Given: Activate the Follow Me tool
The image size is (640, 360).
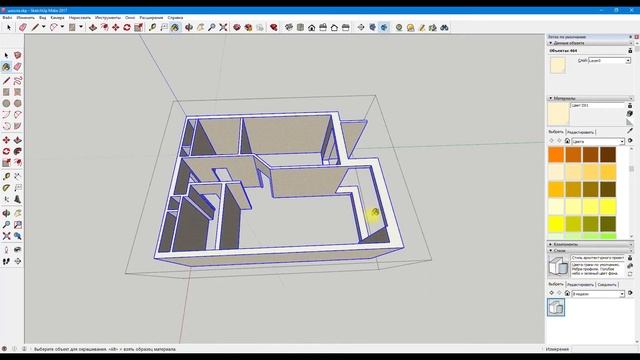Looking at the screenshot, I should (18, 151).
